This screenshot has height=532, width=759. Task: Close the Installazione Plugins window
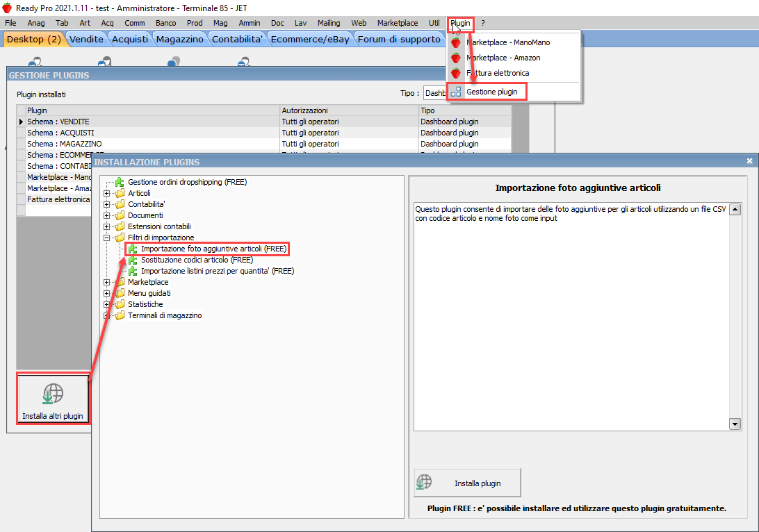coord(749,161)
